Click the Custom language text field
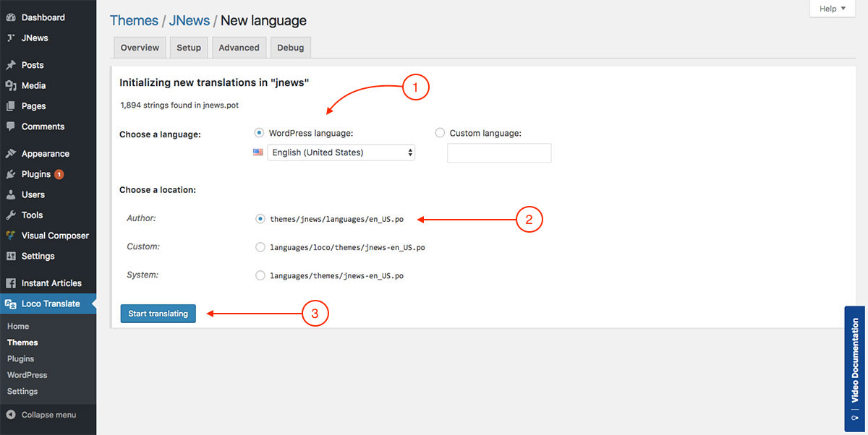 (499, 153)
